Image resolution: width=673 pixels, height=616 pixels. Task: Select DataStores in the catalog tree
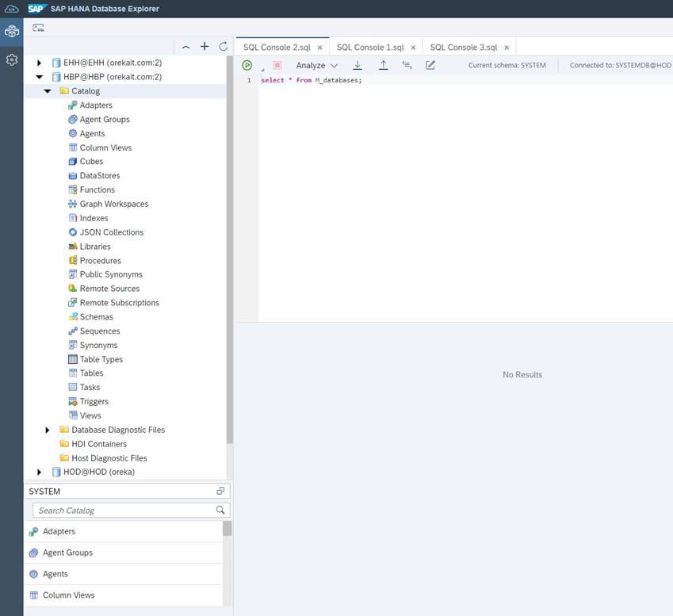pos(100,175)
